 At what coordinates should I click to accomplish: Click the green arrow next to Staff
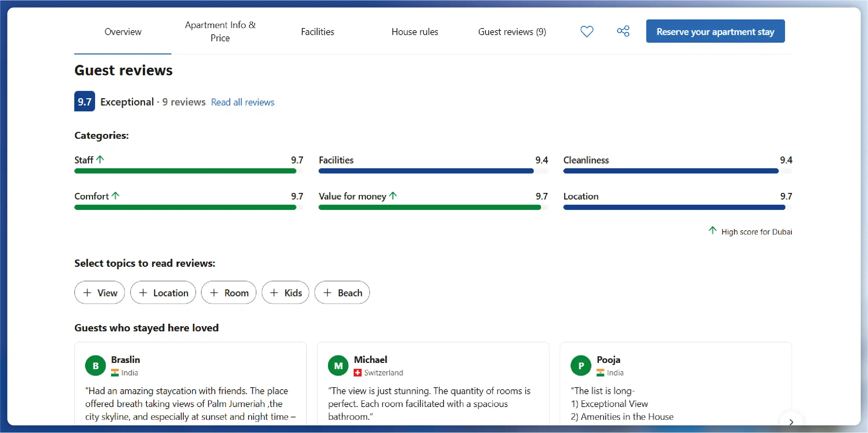(x=100, y=160)
